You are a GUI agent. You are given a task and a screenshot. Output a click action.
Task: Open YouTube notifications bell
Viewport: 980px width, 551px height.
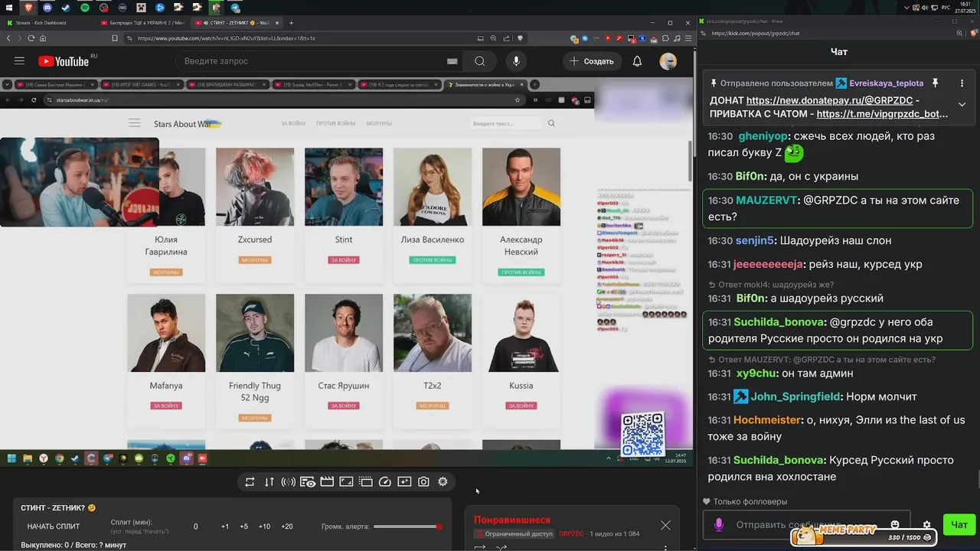click(x=637, y=61)
